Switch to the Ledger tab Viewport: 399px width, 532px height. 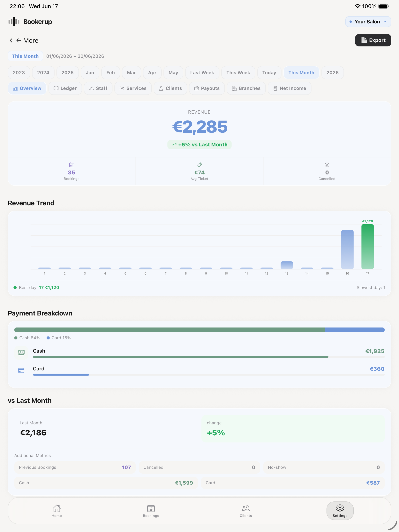(x=65, y=88)
